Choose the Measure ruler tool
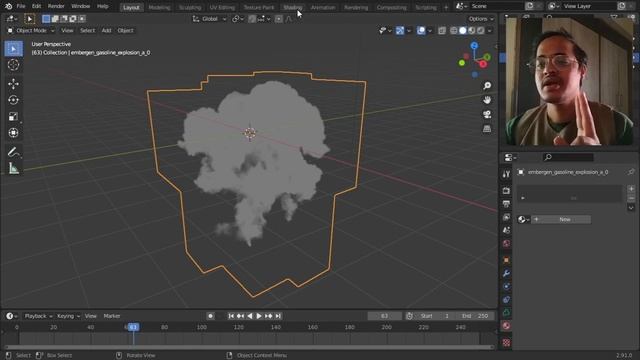The width and height of the screenshot is (640, 360). coord(13,168)
